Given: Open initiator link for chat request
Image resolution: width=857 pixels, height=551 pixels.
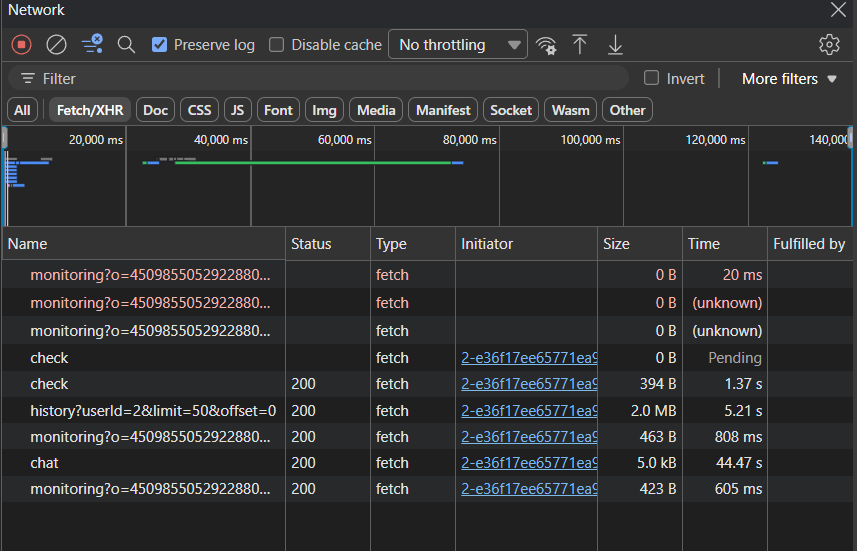Looking at the screenshot, I should pyautogui.click(x=528, y=463).
